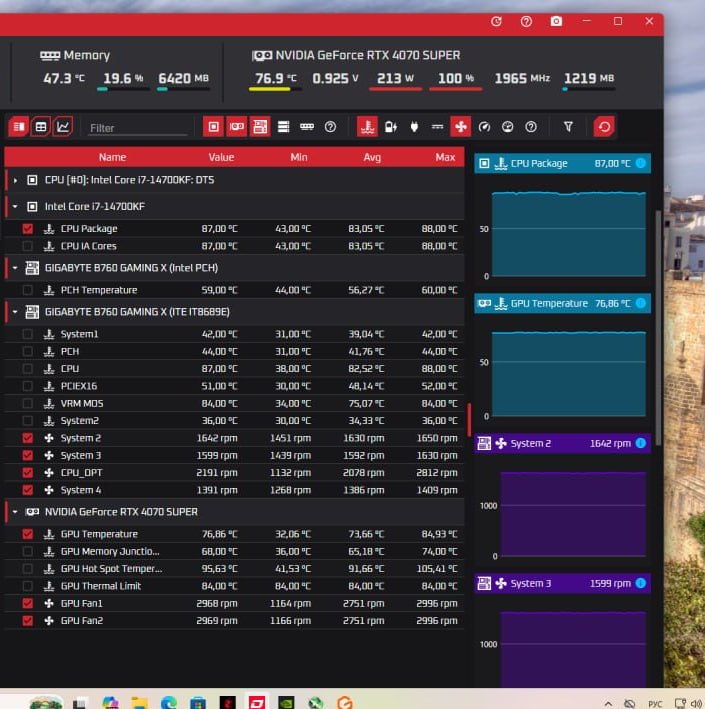Image resolution: width=705 pixels, height=709 pixels.
Task: Click the GPU Fan1 value 2968 rpm
Action: point(217,604)
